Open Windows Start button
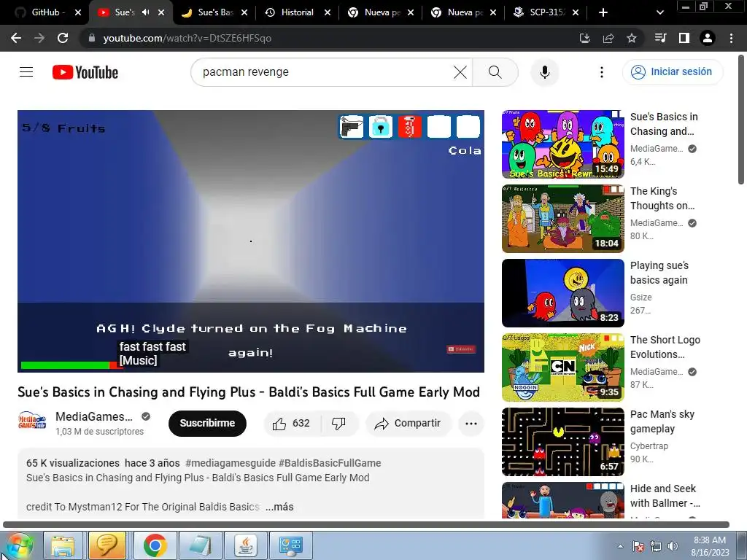The image size is (747, 560). [x=19, y=545]
